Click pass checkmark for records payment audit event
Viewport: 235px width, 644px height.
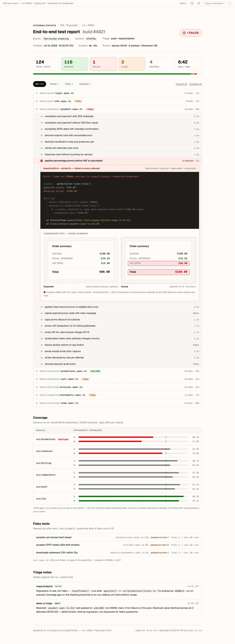42,364
